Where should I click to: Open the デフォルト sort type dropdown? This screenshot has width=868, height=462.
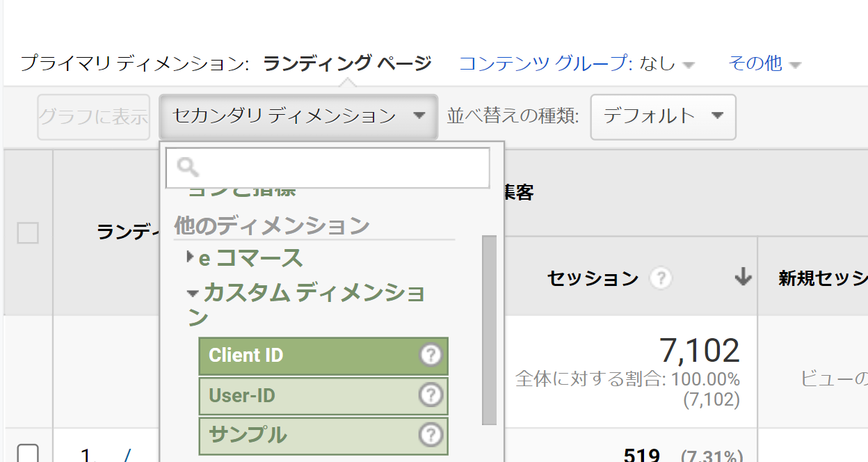click(x=662, y=117)
